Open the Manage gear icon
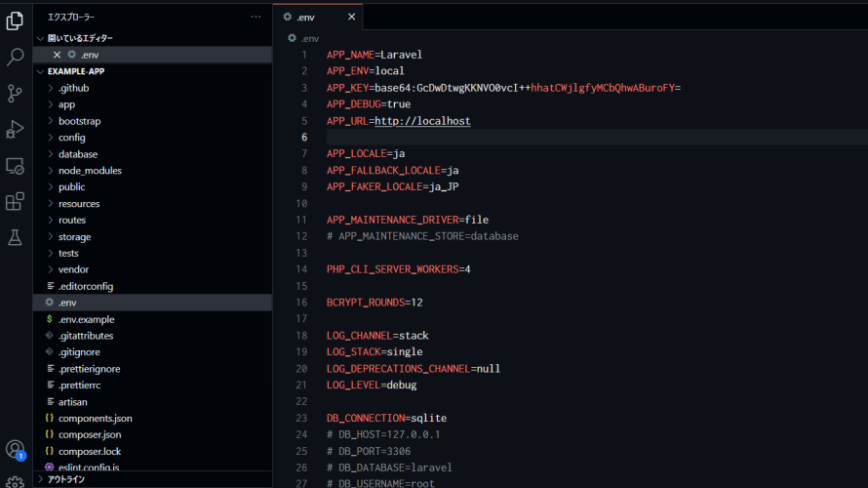The height and width of the screenshot is (488, 868). click(15, 482)
